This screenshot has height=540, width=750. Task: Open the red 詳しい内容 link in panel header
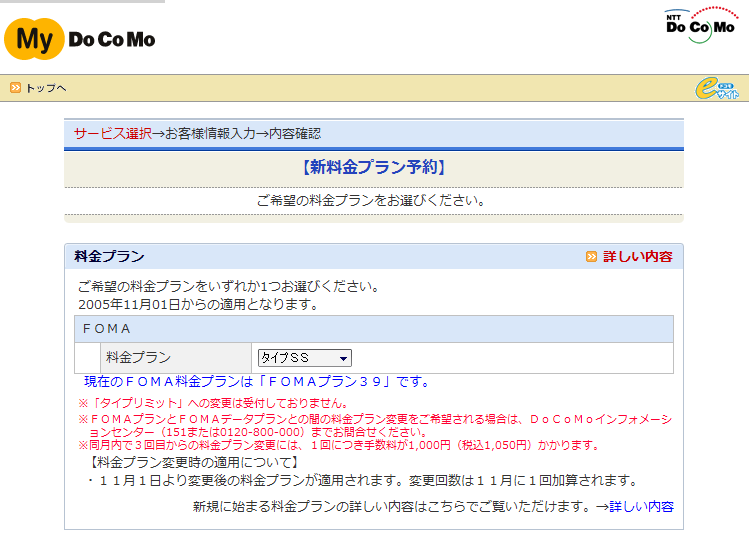pyautogui.click(x=637, y=257)
